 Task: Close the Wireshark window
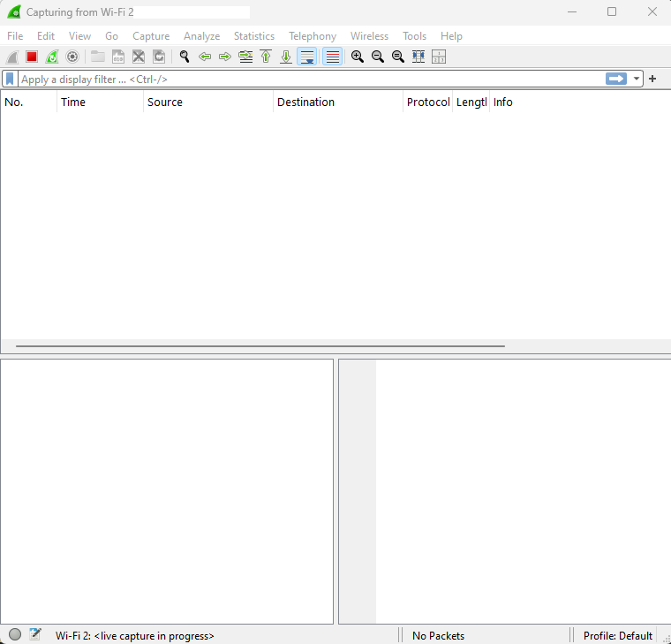pyautogui.click(x=652, y=12)
